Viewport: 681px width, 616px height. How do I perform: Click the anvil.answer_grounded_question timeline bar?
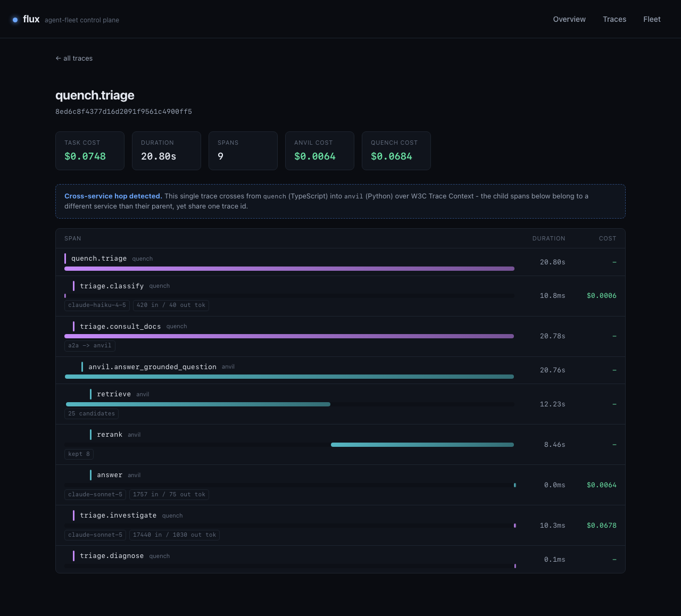click(289, 377)
